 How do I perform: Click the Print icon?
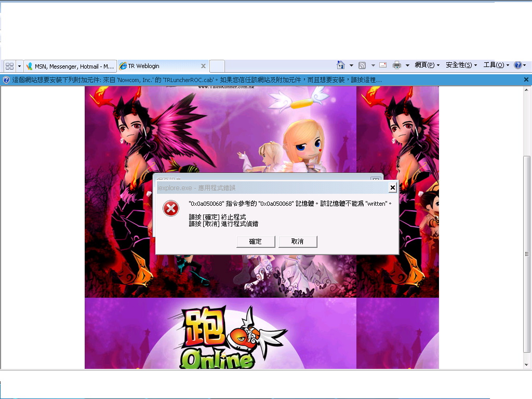(x=396, y=65)
